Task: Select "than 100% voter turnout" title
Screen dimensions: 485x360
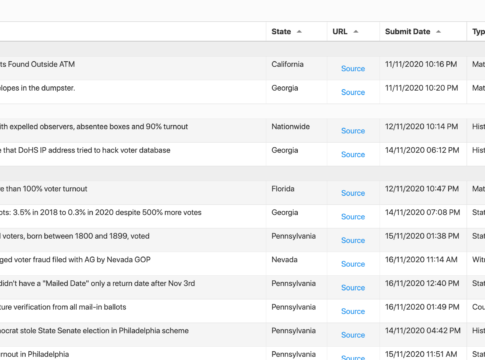Action: point(44,189)
